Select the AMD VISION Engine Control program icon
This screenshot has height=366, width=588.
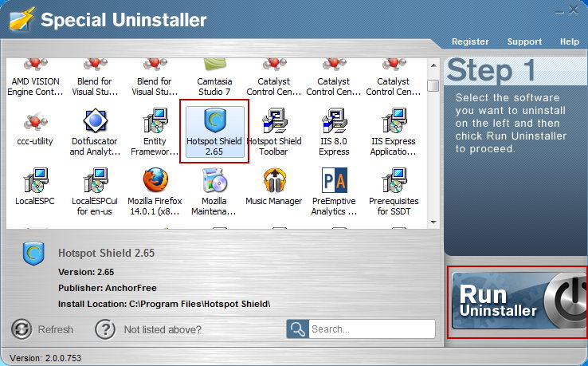(x=35, y=65)
